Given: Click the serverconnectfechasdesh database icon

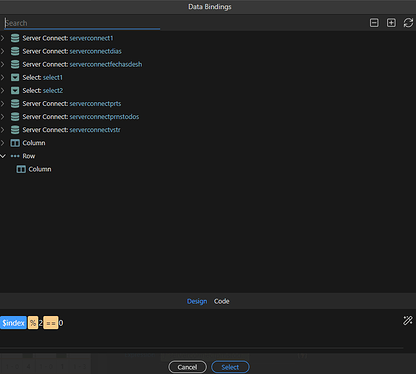Looking at the screenshot, I should point(15,64).
